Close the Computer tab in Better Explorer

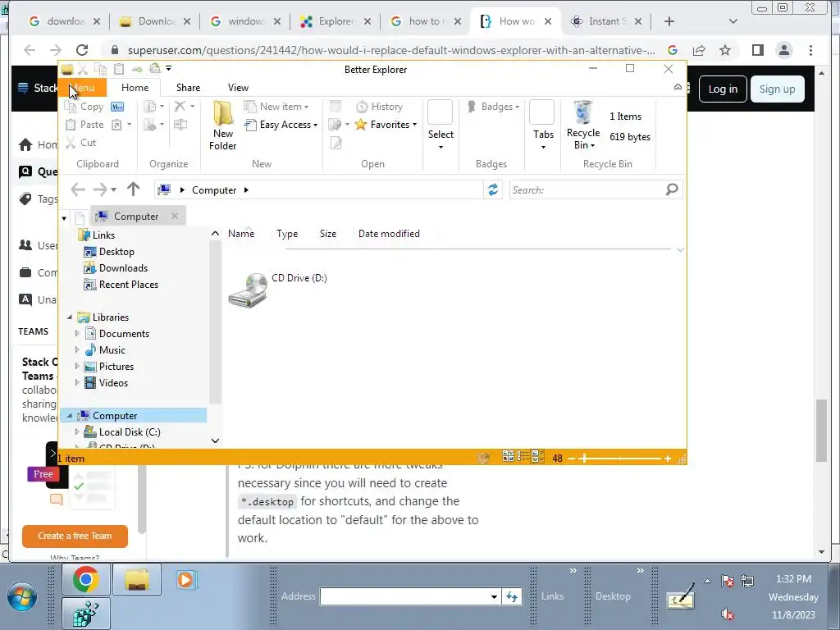pyautogui.click(x=175, y=216)
